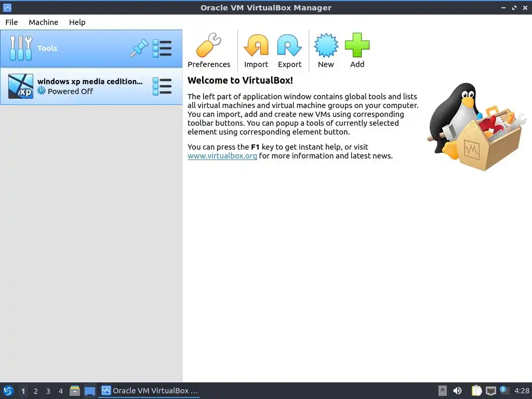Open the Preferences wrench tool
The image size is (532, 399).
209,50
